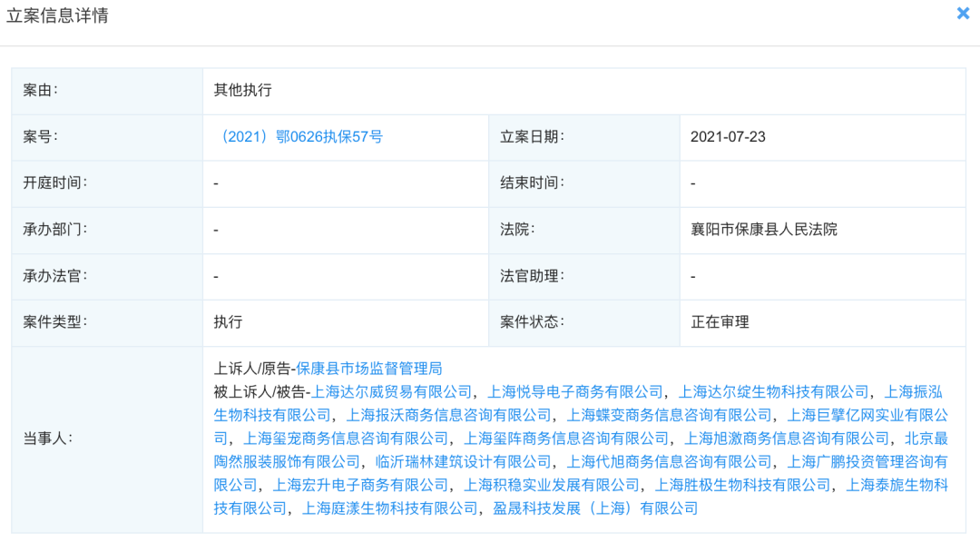View 上海胜极生物科技有限公司 details
This screenshot has height=552, width=980.
pos(742,485)
